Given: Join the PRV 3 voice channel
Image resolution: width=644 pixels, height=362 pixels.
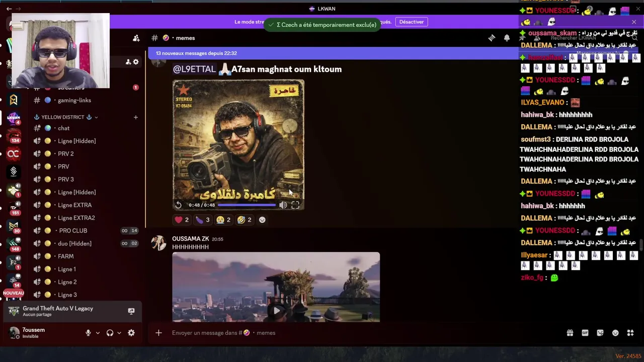Looking at the screenshot, I should pyautogui.click(x=66, y=179).
